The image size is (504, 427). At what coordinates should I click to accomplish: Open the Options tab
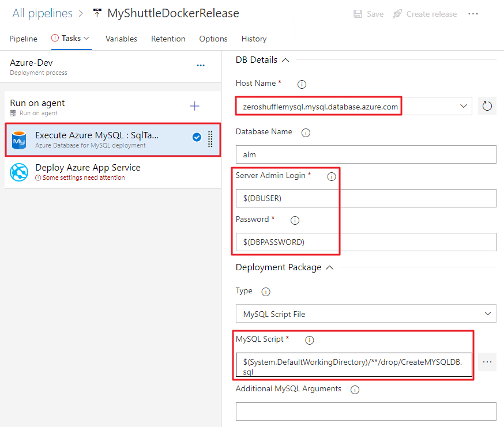[x=213, y=39]
